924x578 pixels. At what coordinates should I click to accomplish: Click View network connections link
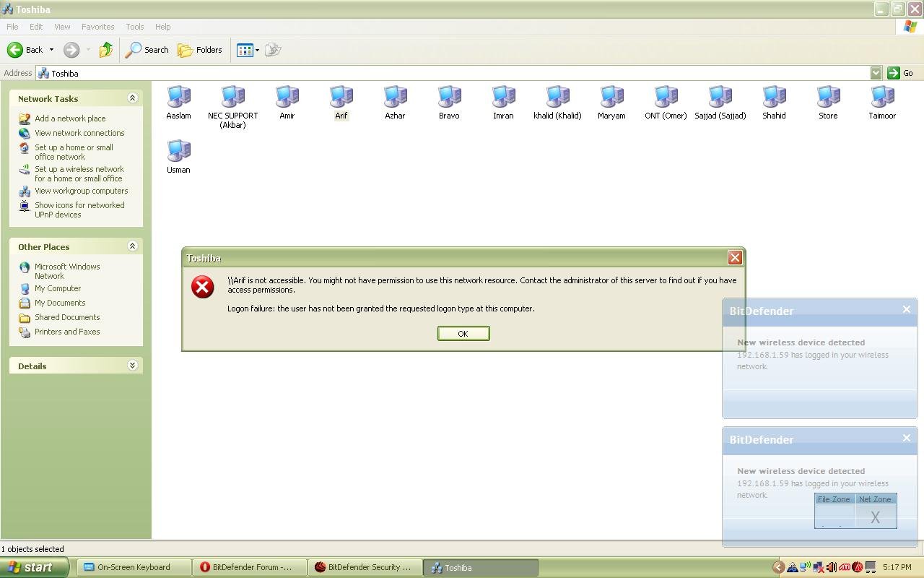tap(79, 133)
